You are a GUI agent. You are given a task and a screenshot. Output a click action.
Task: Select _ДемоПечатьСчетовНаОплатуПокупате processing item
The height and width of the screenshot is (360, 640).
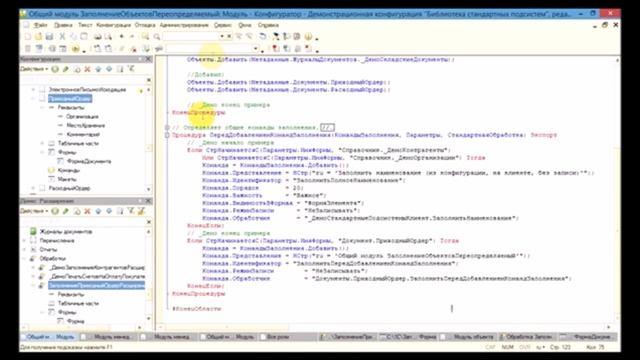pos(97,276)
